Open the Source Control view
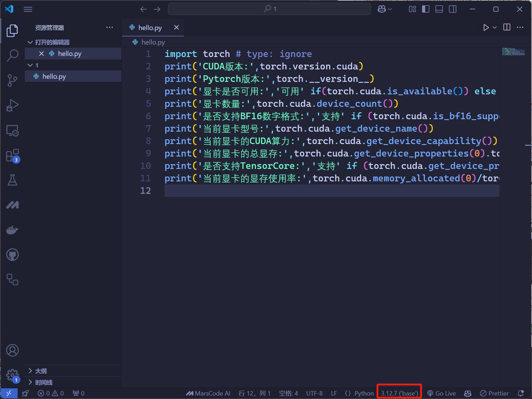The height and width of the screenshot is (399, 532). [x=12, y=80]
